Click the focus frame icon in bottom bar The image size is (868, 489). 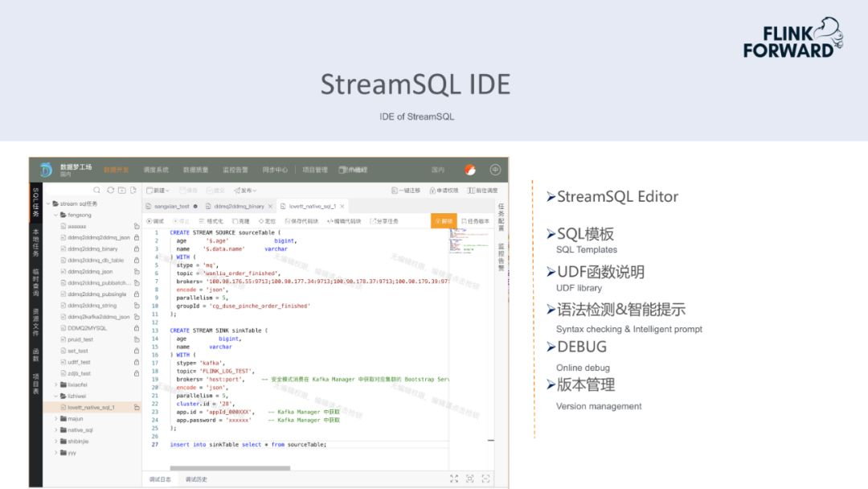pos(470,479)
